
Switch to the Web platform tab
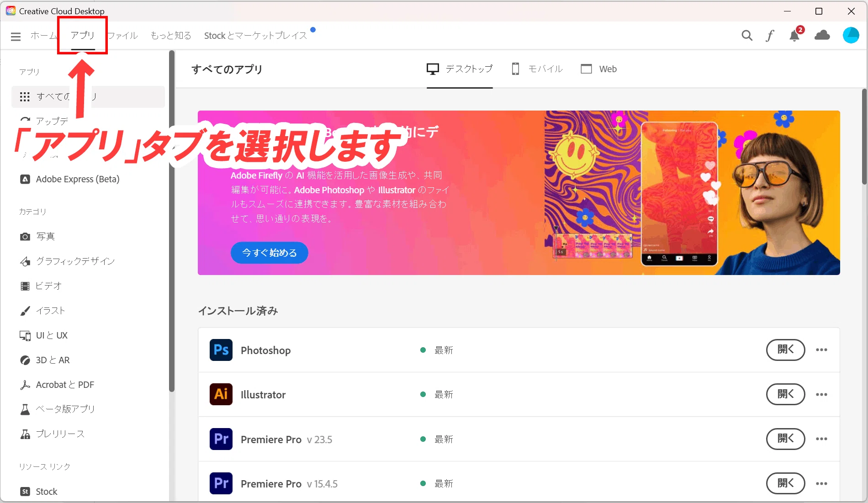point(598,69)
